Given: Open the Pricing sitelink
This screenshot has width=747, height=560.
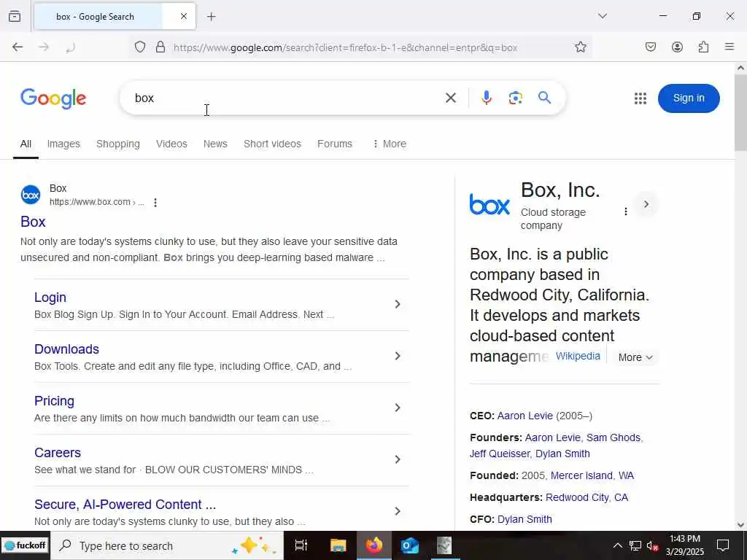Looking at the screenshot, I should pyautogui.click(x=54, y=401).
